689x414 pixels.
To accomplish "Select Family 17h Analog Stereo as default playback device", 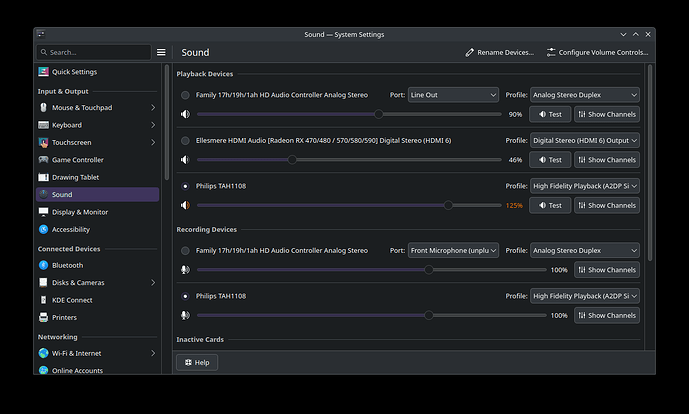I will tap(185, 95).
